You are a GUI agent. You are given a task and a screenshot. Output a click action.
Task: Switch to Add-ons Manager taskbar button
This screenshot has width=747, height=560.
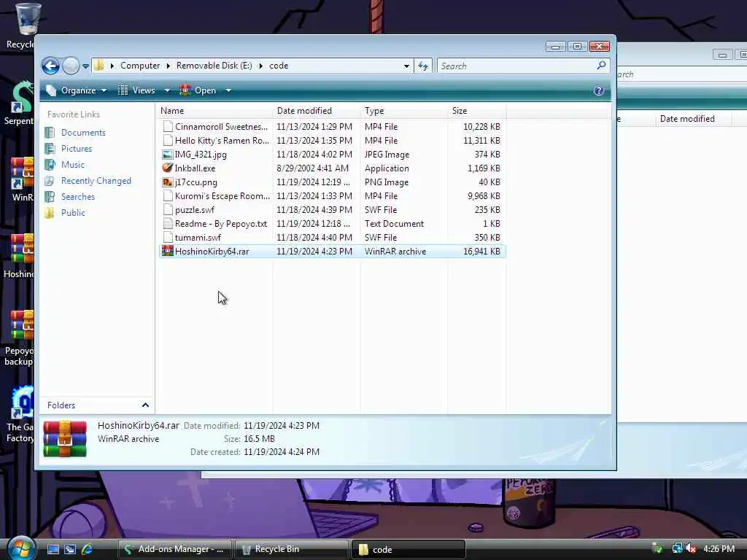point(175,549)
